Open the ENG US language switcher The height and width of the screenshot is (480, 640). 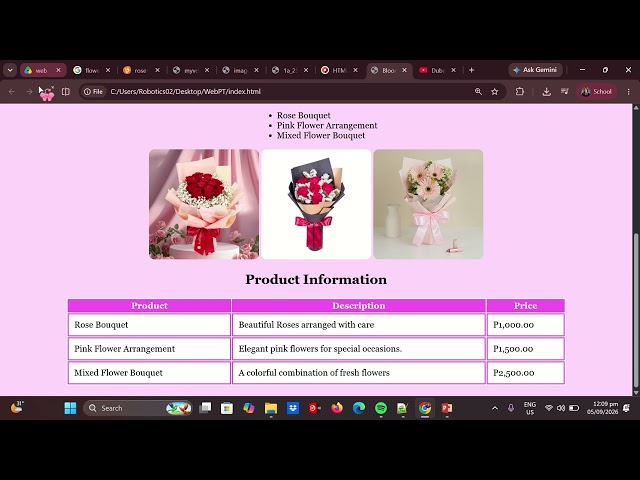point(530,408)
